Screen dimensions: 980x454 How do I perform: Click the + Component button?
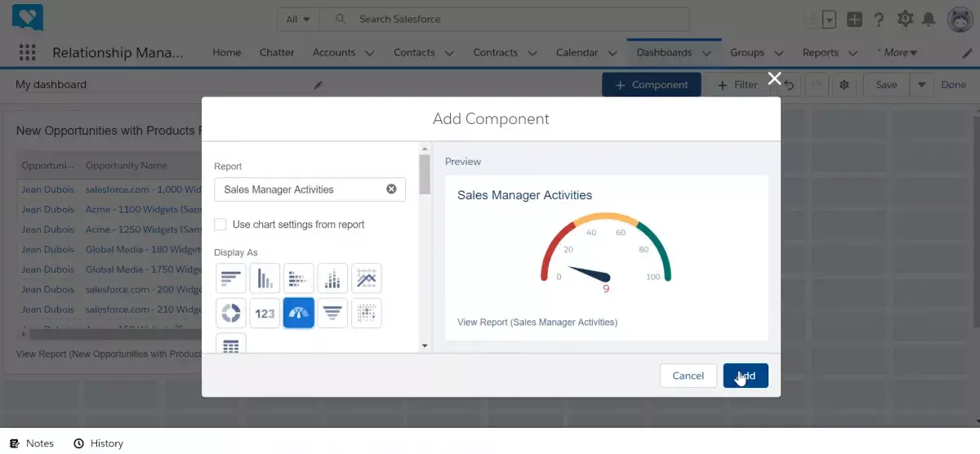(x=651, y=85)
